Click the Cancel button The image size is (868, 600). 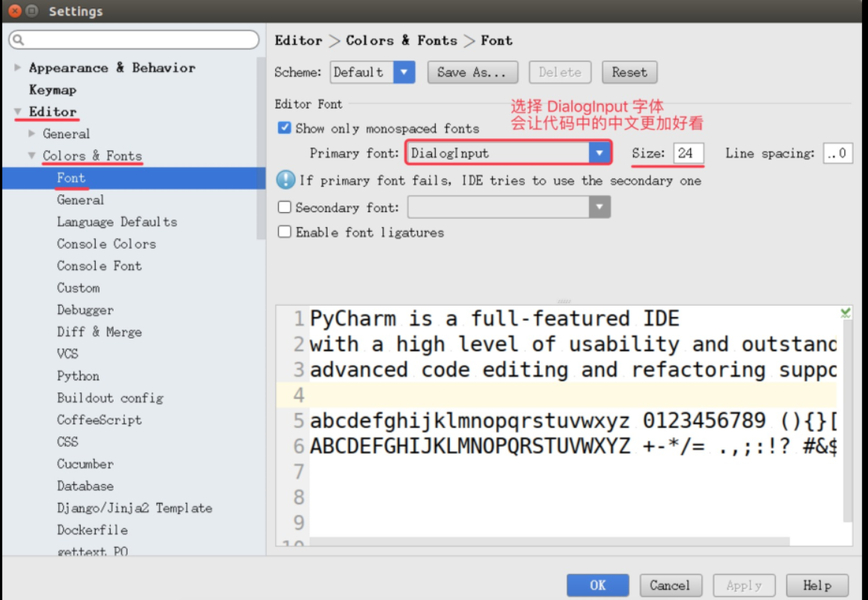click(671, 585)
